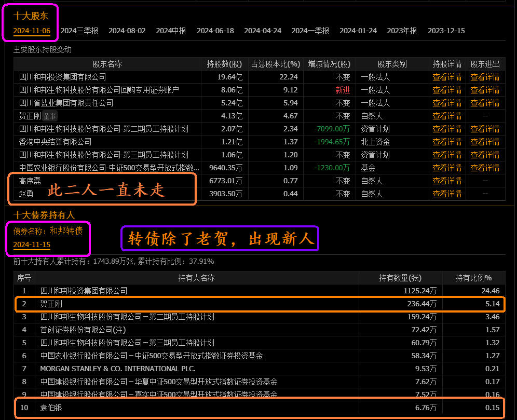View 股东进出 for 四川省盐业集团有限责任公司
Viewport: 517px width, 420px height.
pyautogui.click(x=485, y=103)
